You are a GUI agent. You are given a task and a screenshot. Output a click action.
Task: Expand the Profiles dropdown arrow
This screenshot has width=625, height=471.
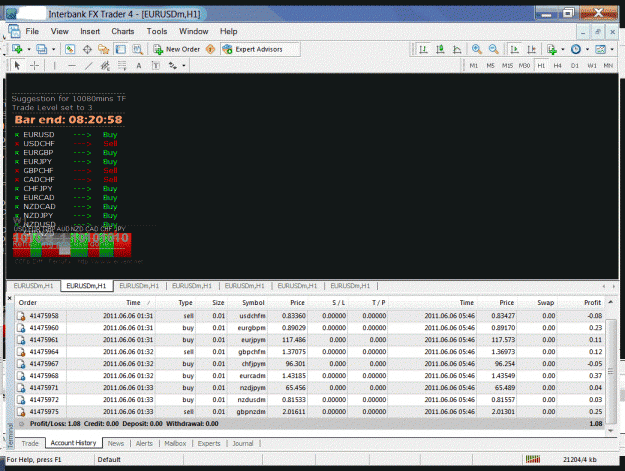point(53,49)
